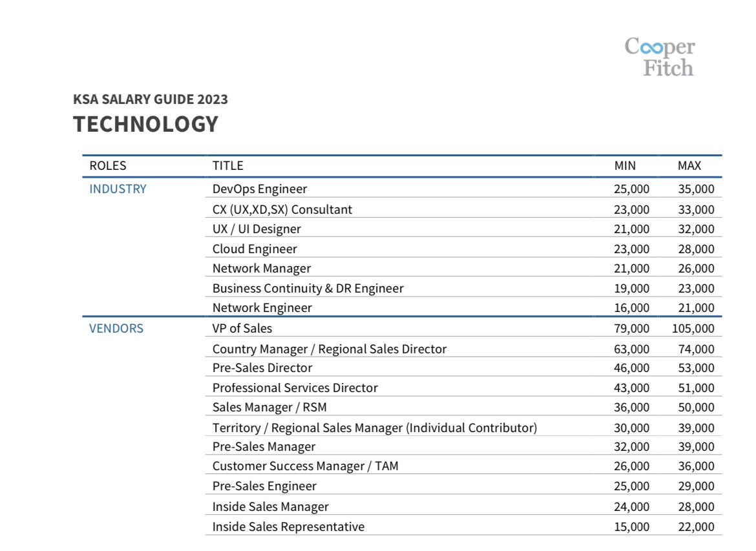Click Pre-Sales Engineer max value 29,000
Image resolution: width=756 pixels, height=551 pixels.
tap(696, 486)
